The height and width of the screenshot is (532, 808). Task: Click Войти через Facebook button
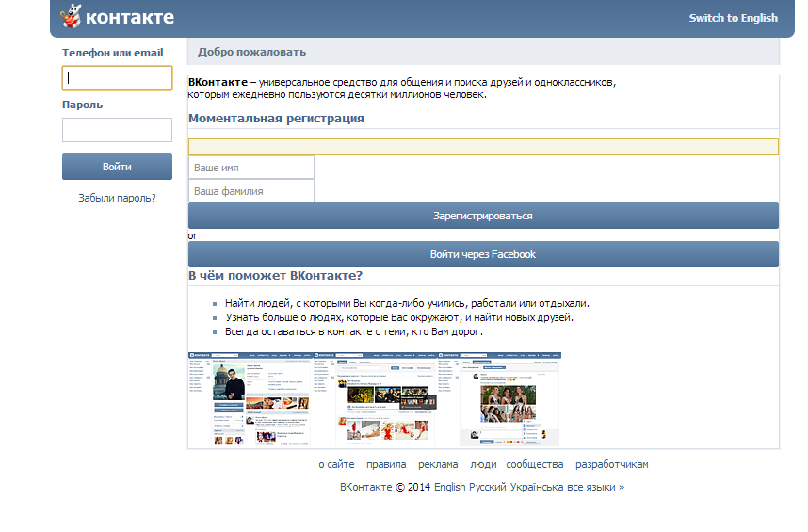pos(483,254)
